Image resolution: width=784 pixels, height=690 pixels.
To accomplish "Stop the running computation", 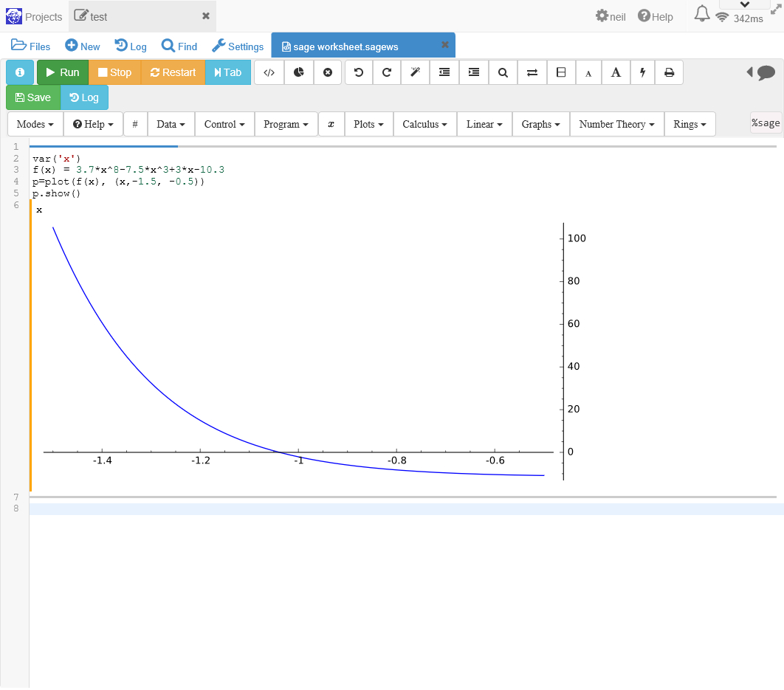I will [114, 72].
